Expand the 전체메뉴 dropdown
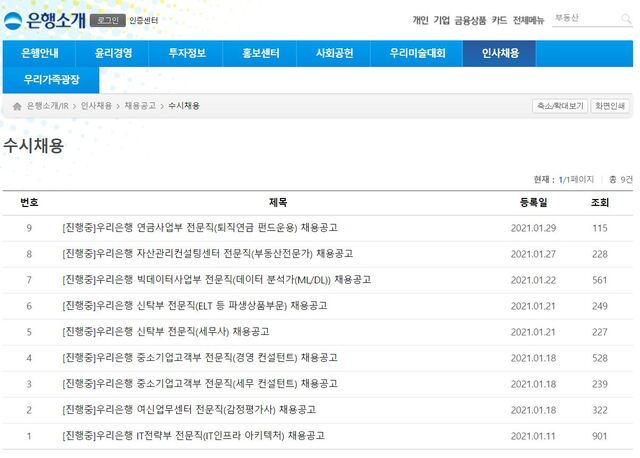Screen dimensions: 640x458 [x=530, y=20]
